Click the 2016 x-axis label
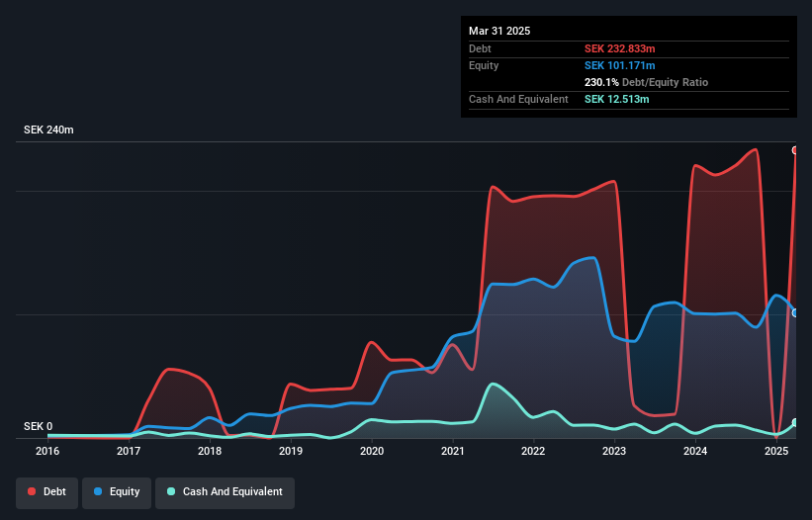812x520 pixels. (47, 451)
